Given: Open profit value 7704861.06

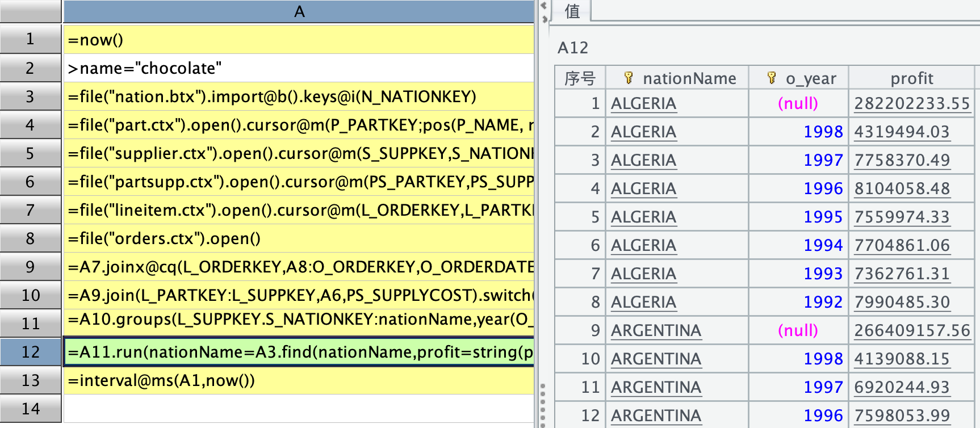Looking at the screenshot, I should coord(902,245).
